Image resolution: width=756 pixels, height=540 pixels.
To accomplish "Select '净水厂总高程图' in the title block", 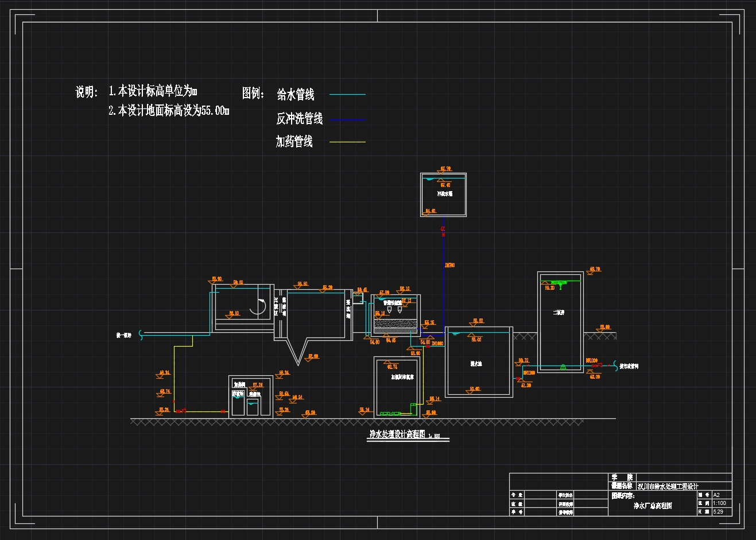I will point(653,506).
